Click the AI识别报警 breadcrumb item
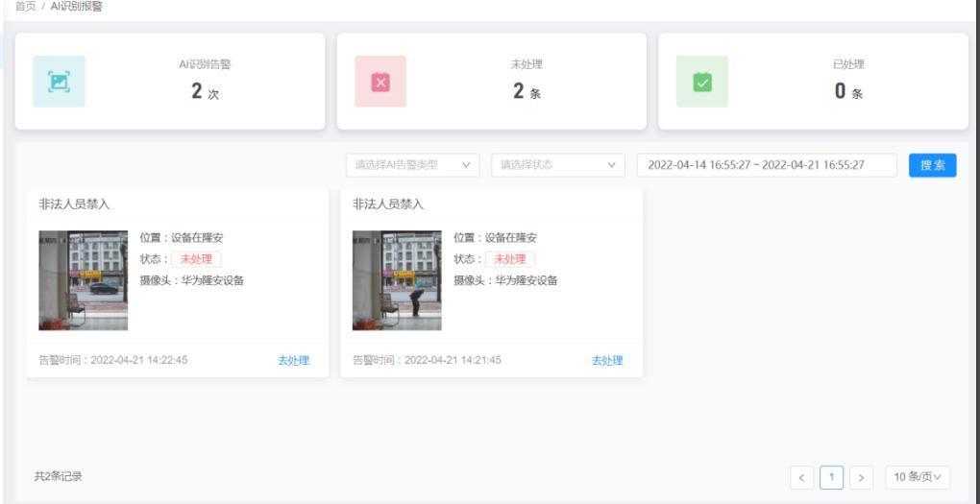Screen dimensions: 980x504 click(x=77, y=7)
